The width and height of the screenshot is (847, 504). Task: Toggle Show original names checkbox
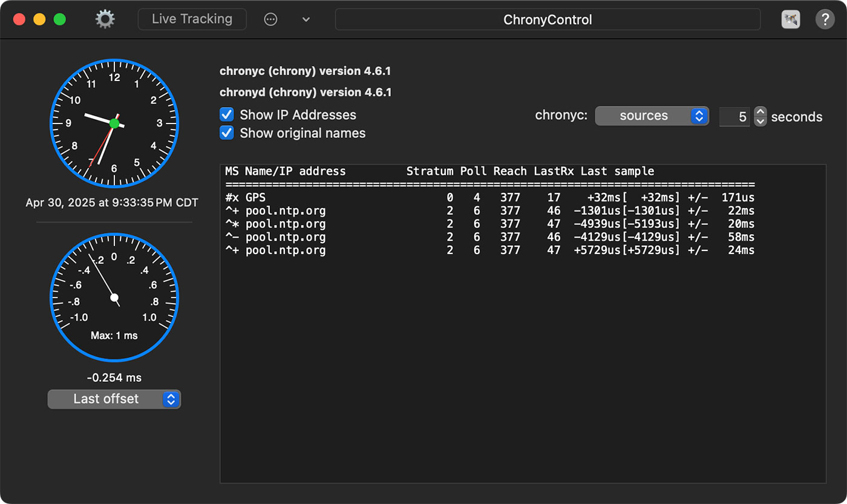(227, 133)
